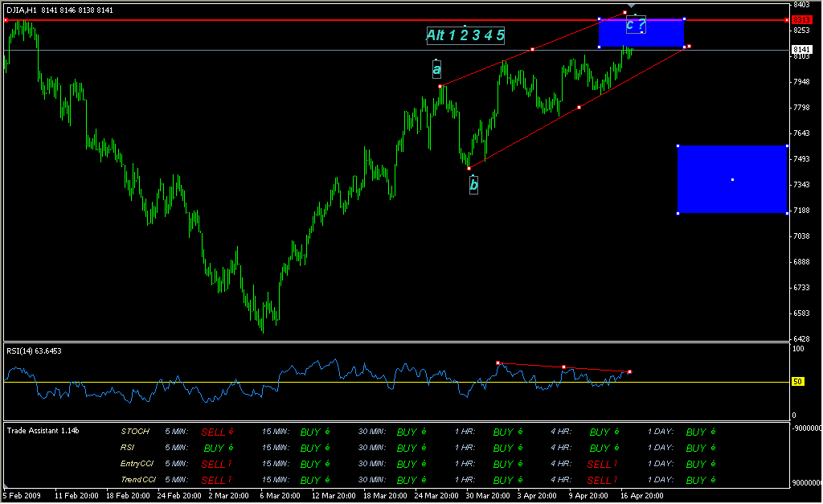This screenshot has width=823, height=504.
Task: Click the TrendCCI 1 DAY BUY arrow
Action: [x=712, y=479]
